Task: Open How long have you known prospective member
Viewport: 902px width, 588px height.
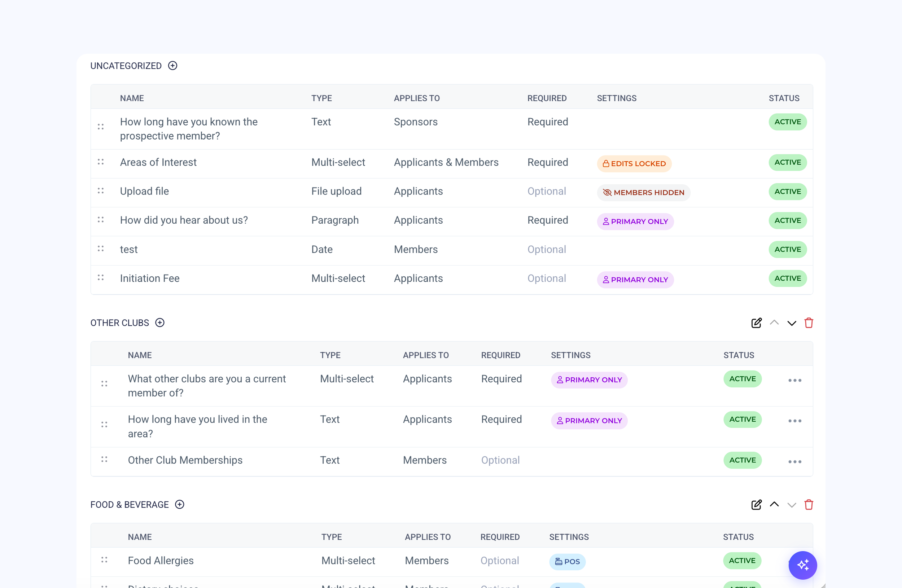Action: coord(189,129)
